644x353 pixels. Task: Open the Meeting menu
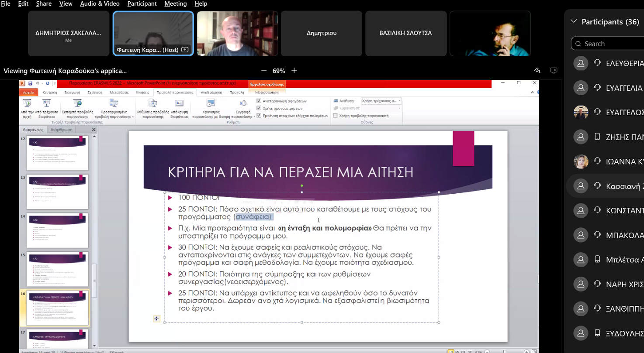click(174, 3)
